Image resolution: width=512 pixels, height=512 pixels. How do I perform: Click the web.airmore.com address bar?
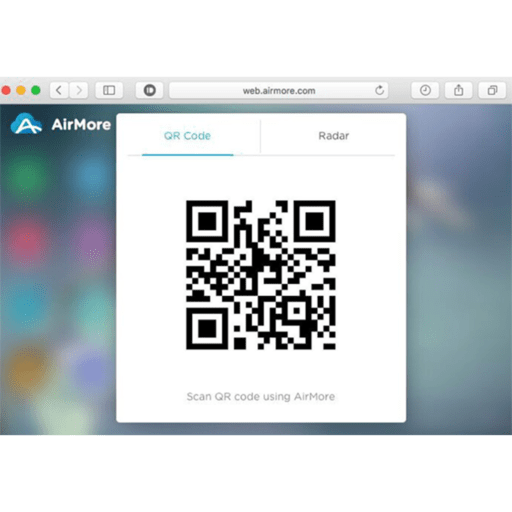(279, 90)
